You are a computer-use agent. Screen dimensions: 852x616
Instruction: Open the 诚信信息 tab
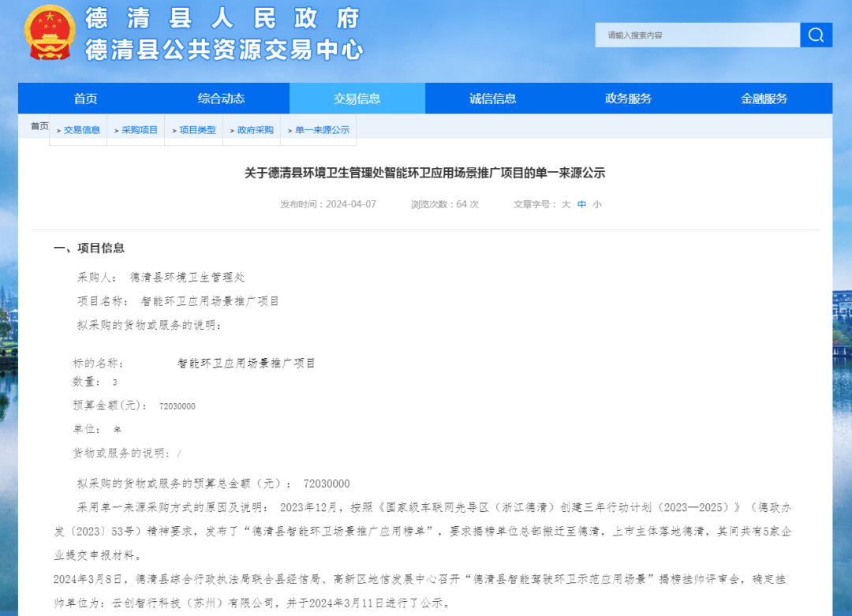coord(492,99)
